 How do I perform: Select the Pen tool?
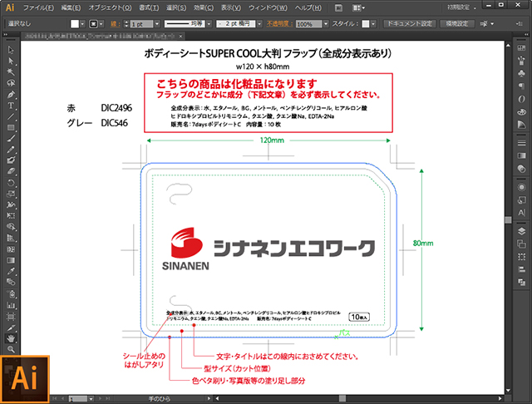(x=11, y=94)
